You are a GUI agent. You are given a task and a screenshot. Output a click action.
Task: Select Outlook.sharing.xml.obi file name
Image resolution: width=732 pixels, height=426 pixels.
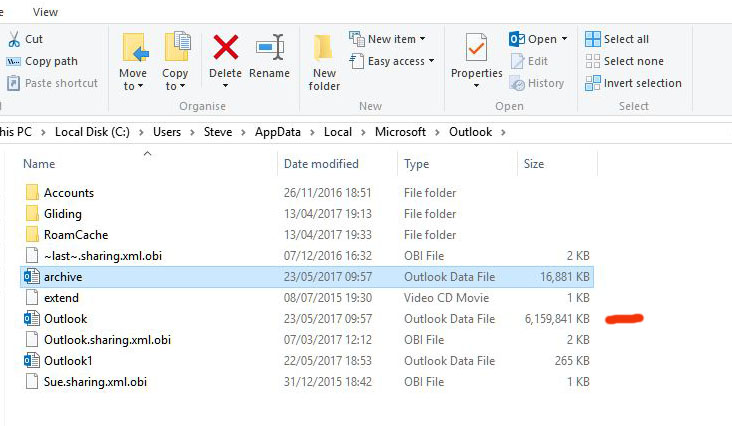(107, 340)
